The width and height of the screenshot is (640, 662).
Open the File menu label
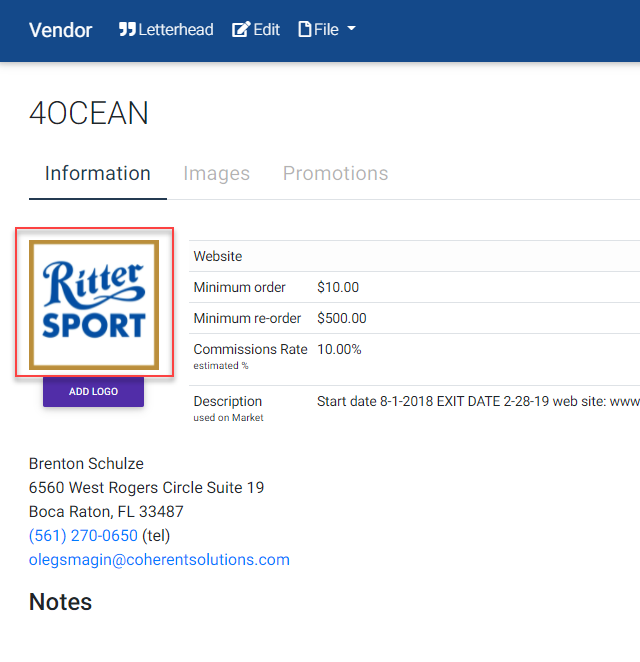pos(326,30)
